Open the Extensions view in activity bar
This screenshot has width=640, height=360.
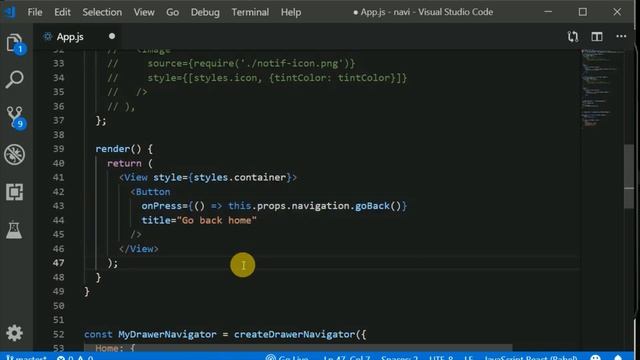pyautogui.click(x=15, y=192)
